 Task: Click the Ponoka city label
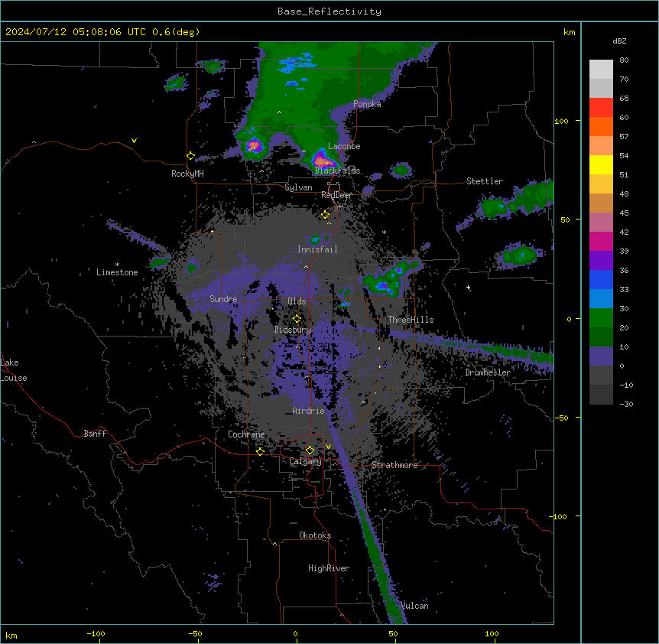point(367,104)
